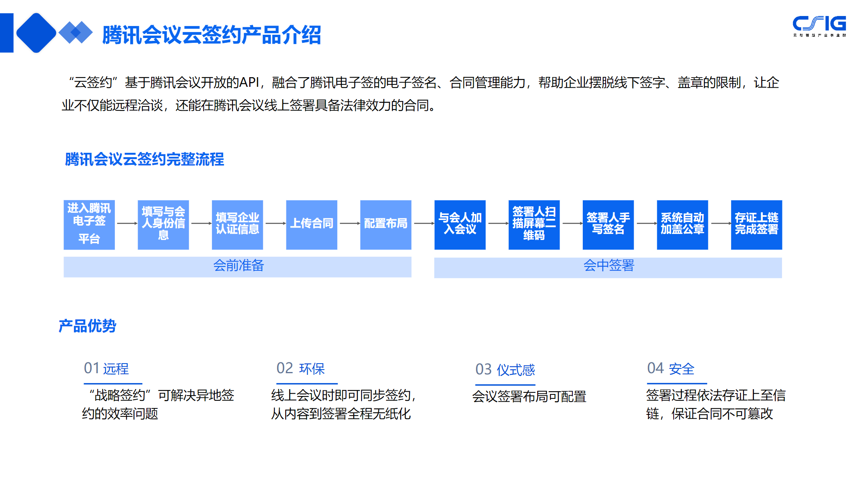
Task: Select the 存证上链完成签署 step box
Action: click(x=757, y=225)
